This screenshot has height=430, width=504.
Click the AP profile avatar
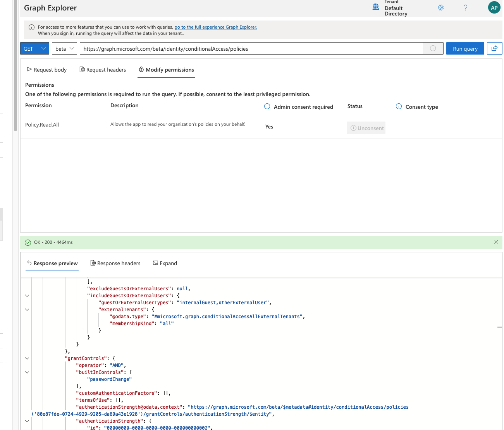pos(494,7)
